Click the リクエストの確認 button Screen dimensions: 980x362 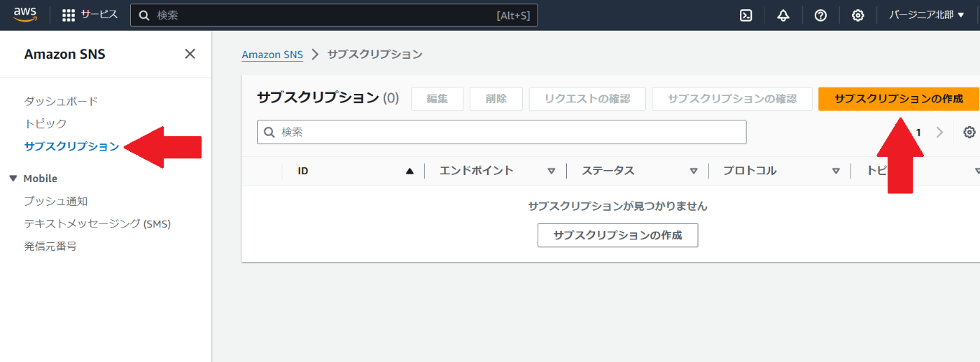(587, 99)
